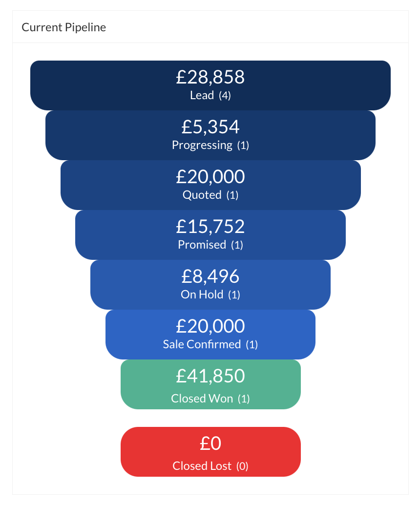Click the (0) count beside Closed Lost
This screenshot has height=507, width=420.
pyautogui.click(x=242, y=466)
